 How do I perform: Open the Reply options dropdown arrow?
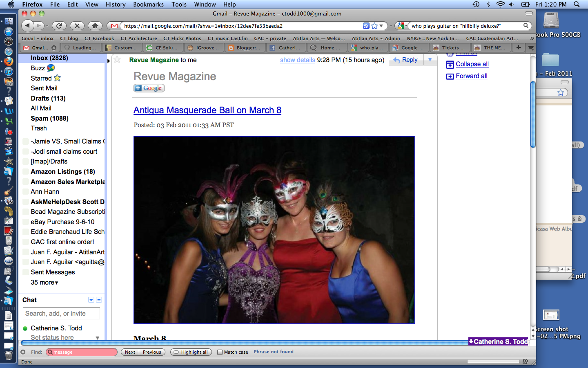coord(430,60)
